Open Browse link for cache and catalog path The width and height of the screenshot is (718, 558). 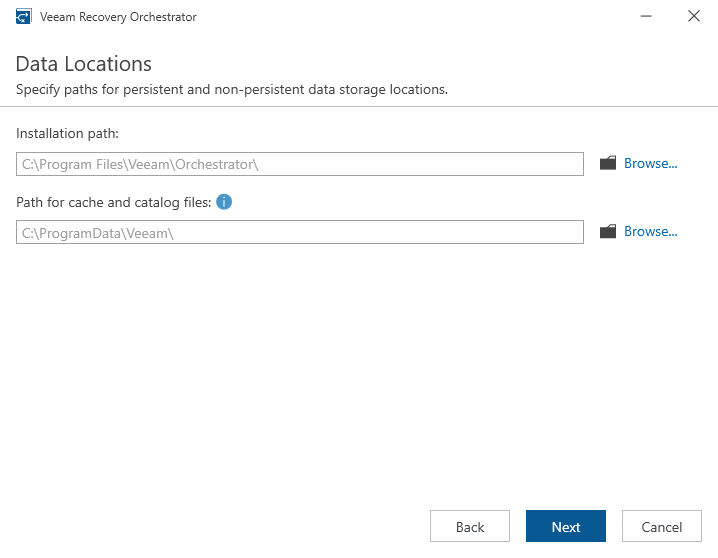coord(650,231)
